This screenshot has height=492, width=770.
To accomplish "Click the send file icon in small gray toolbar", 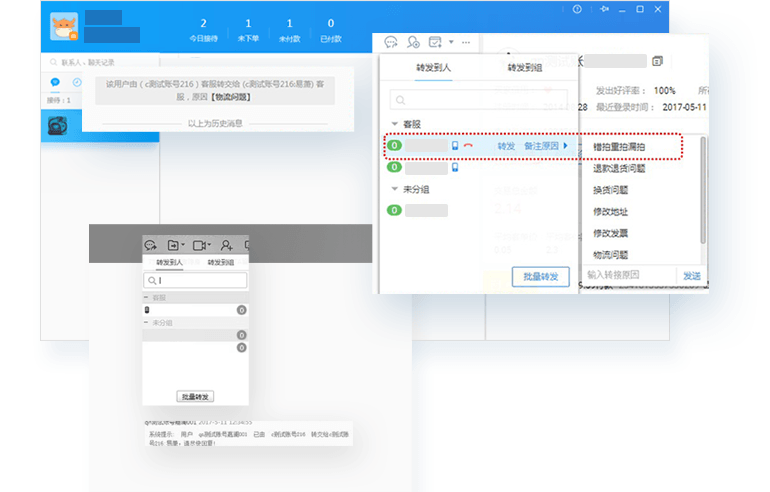I will 173,245.
